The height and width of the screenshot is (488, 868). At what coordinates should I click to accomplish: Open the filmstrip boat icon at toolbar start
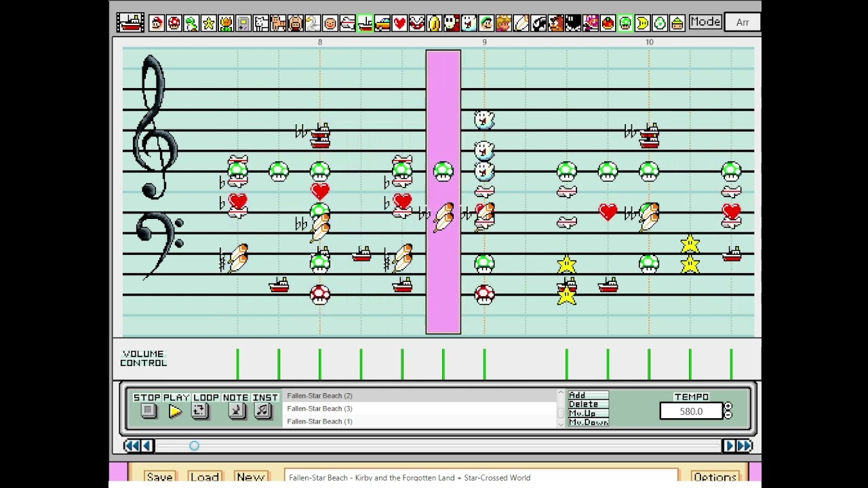click(x=130, y=22)
